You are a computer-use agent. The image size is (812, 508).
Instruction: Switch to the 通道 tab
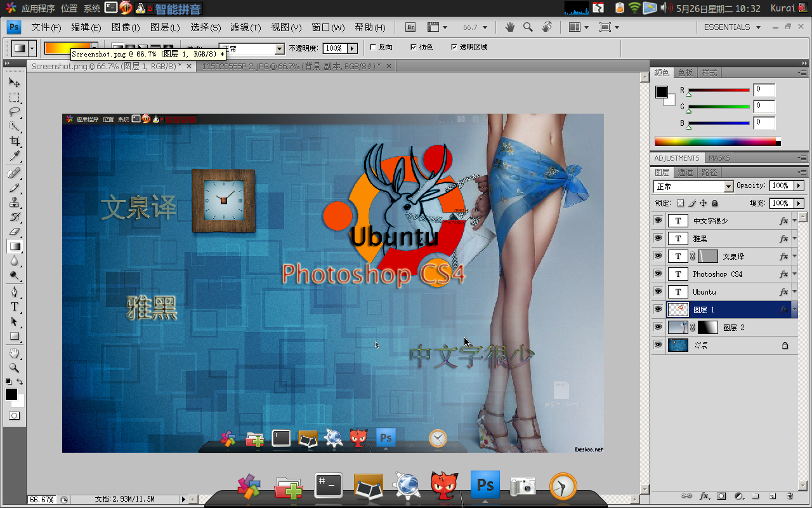coord(685,172)
